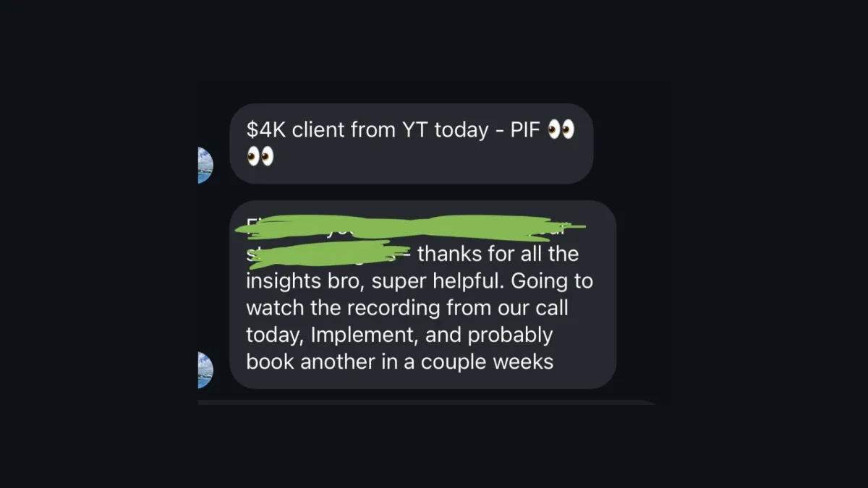Select the '$4K client from YT today' message bubble
Screen dimensions: 868x488
pos(411,143)
